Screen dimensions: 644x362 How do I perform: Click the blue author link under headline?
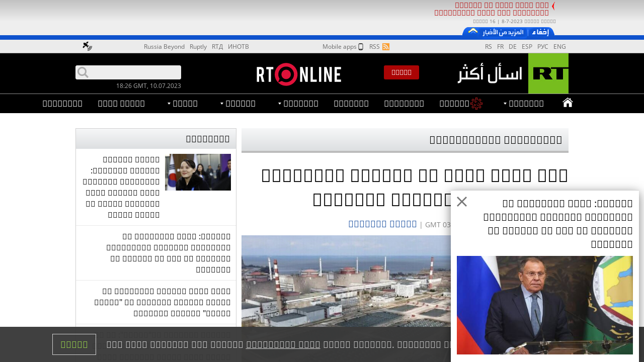tap(382, 224)
